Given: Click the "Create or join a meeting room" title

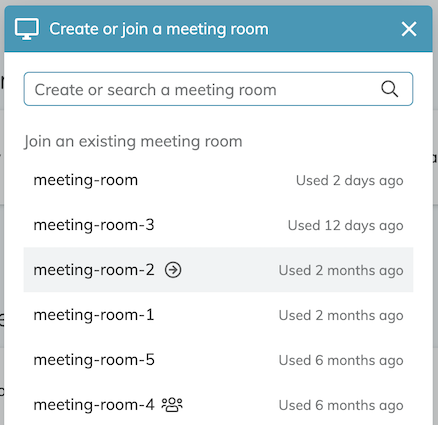Looking at the screenshot, I should (x=159, y=29).
